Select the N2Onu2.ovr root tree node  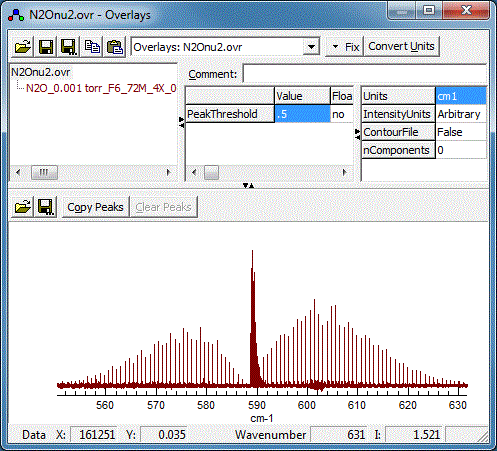(41, 72)
